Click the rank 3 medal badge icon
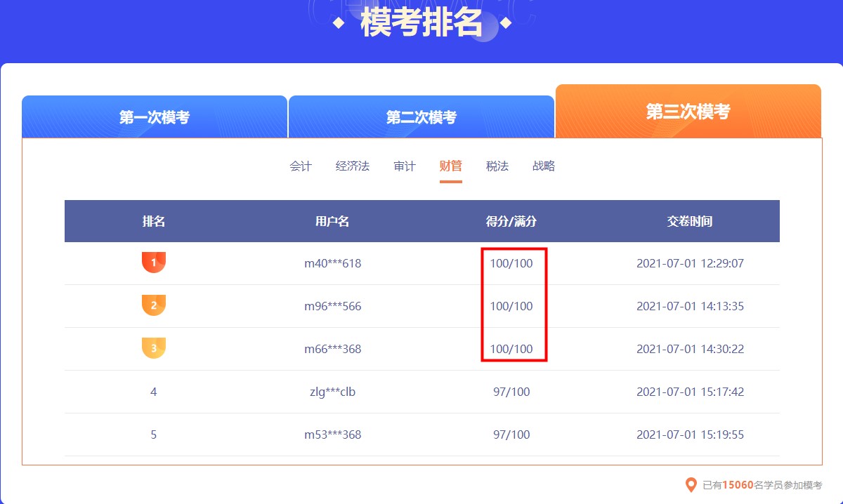Image resolution: width=843 pixels, height=504 pixels. (153, 349)
